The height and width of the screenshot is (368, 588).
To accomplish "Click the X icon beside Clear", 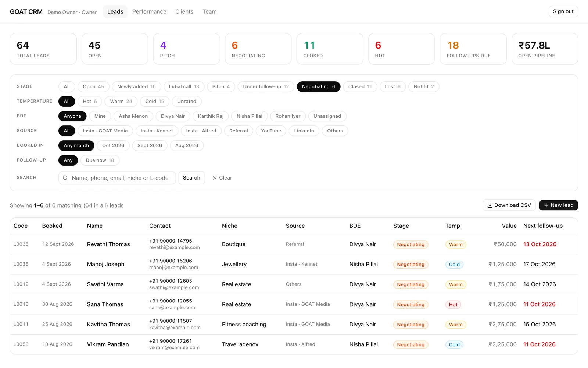I will 215,178.
